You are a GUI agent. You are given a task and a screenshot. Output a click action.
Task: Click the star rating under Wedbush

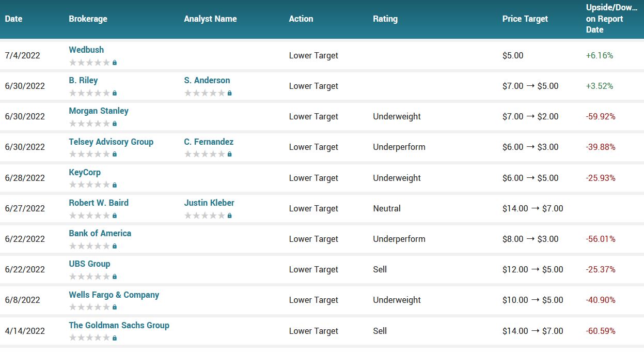[89, 63]
